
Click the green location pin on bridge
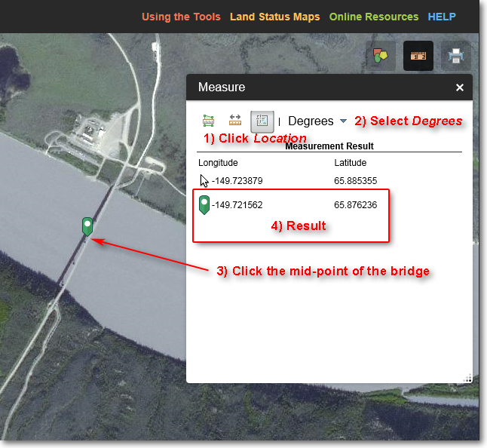(x=87, y=226)
